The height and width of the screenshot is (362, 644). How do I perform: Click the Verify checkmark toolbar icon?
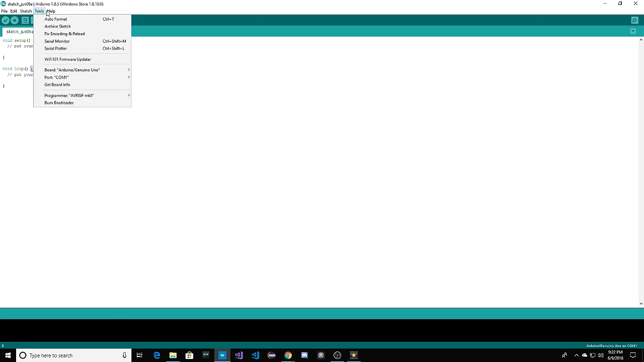click(5, 20)
